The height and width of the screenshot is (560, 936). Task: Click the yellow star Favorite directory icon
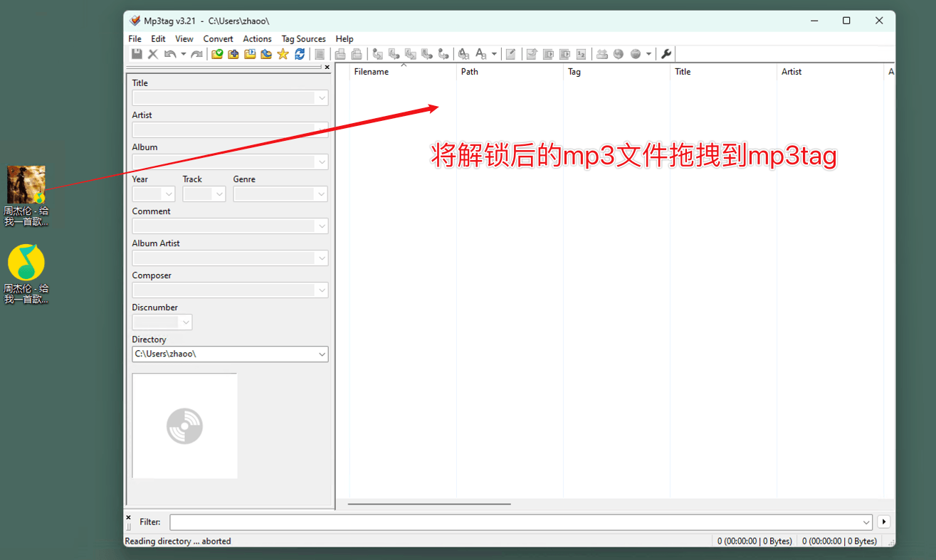click(x=283, y=54)
